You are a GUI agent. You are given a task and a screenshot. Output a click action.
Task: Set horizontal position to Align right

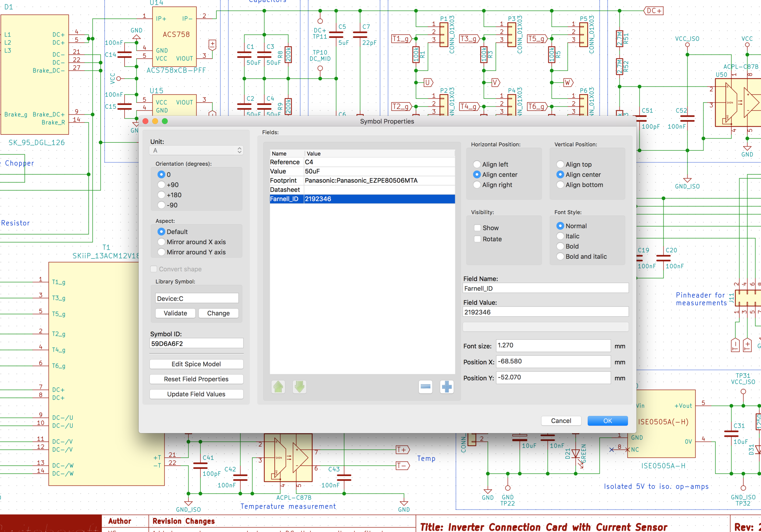coord(477,185)
